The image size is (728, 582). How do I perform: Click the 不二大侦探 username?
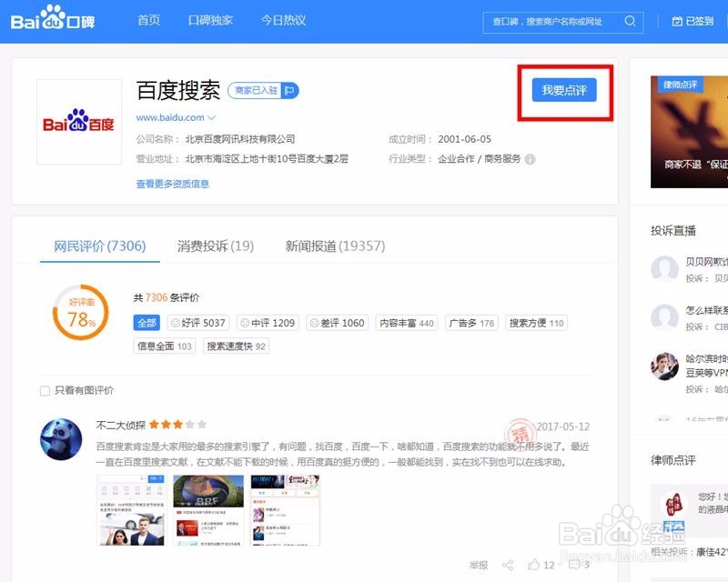click(121, 425)
